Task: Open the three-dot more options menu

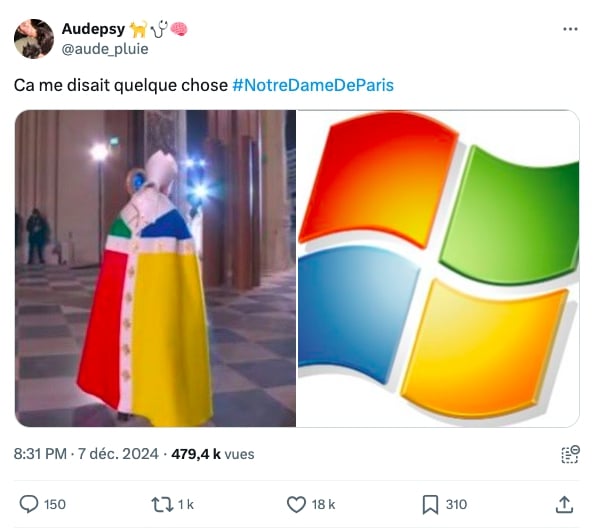Action: [x=570, y=29]
